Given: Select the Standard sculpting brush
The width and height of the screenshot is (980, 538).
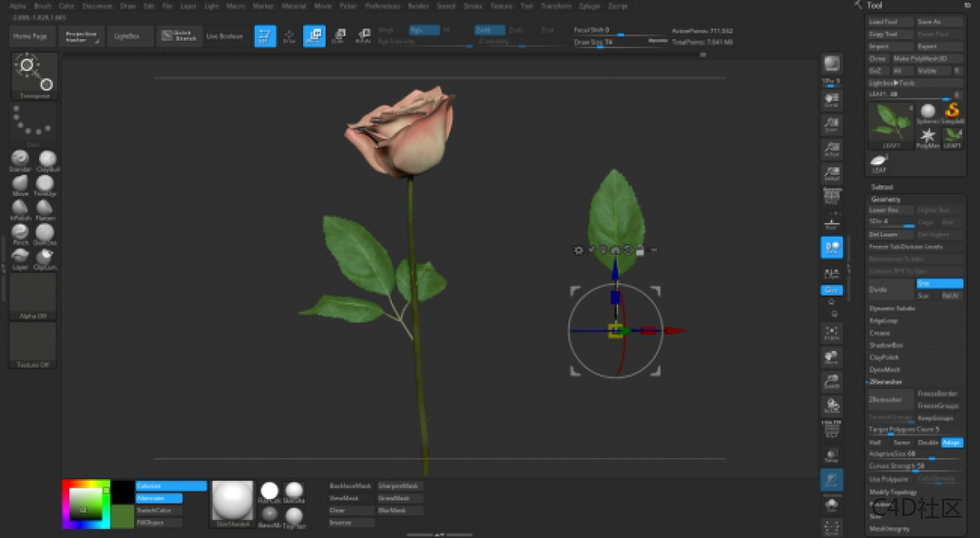Looking at the screenshot, I should [x=20, y=159].
